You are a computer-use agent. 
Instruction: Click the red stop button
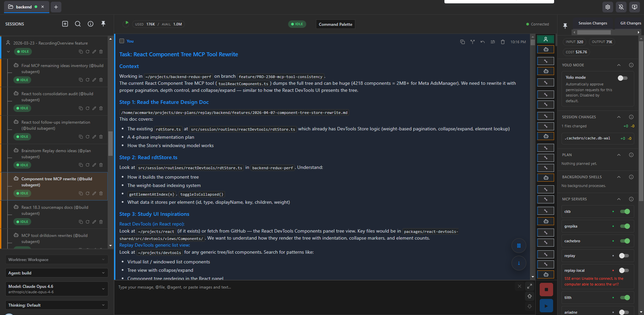point(546,290)
